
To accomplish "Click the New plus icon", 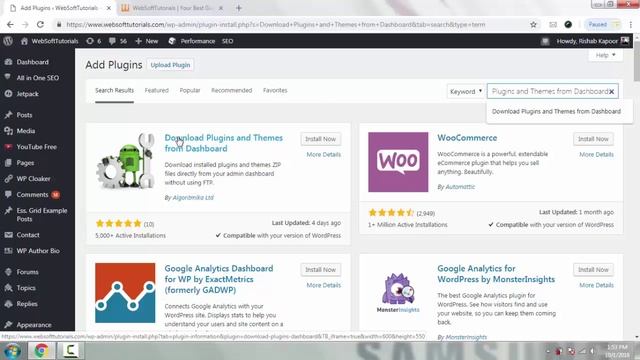I will pyautogui.click(x=138, y=41).
